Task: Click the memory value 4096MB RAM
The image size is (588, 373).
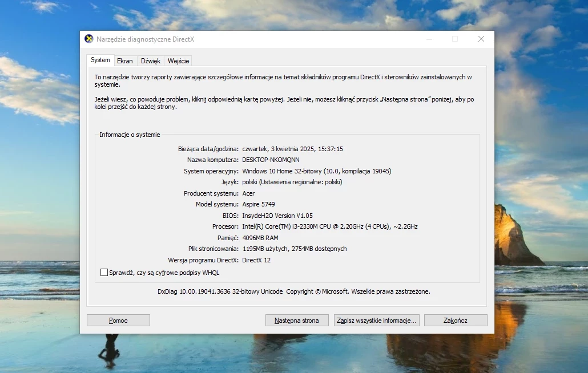Action: coord(260,238)
